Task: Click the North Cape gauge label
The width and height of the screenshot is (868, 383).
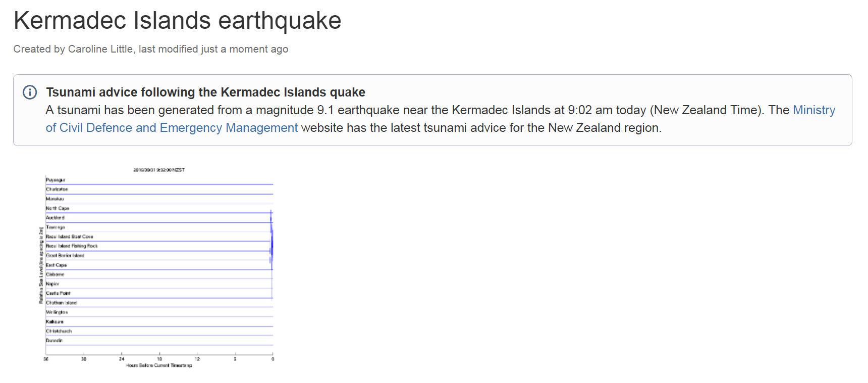Action: point(58,208)
